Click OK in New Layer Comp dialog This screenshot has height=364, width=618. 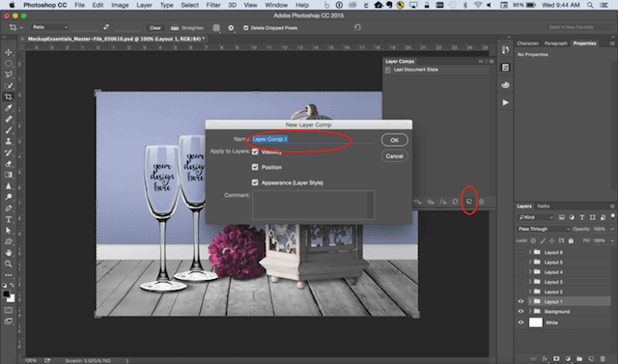click(395, 140)
